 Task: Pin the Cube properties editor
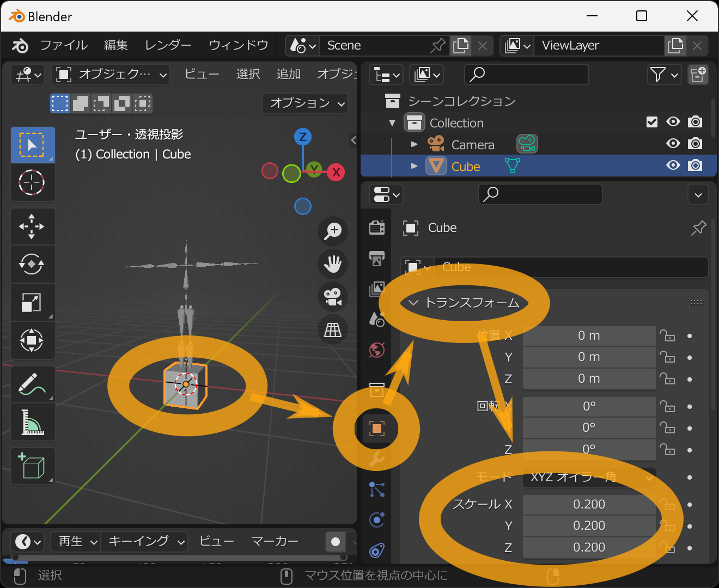(x=698, y=228)
